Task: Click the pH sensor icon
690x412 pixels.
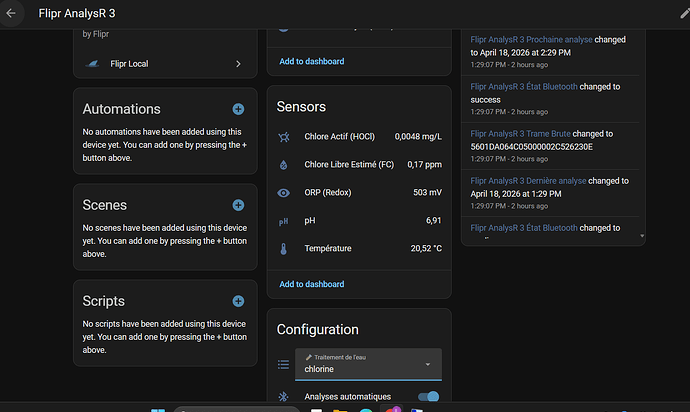Action: pos(284,221)
